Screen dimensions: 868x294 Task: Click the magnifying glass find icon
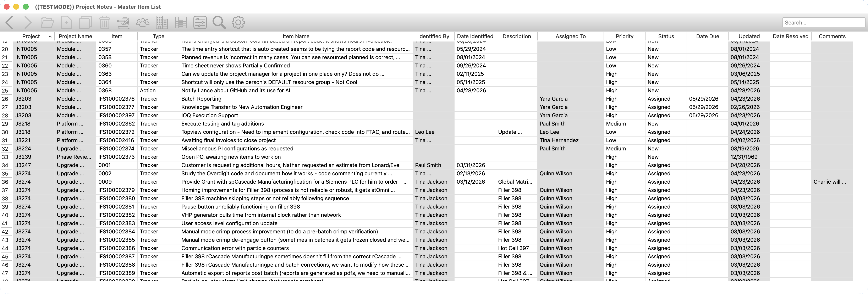(219, 23)
